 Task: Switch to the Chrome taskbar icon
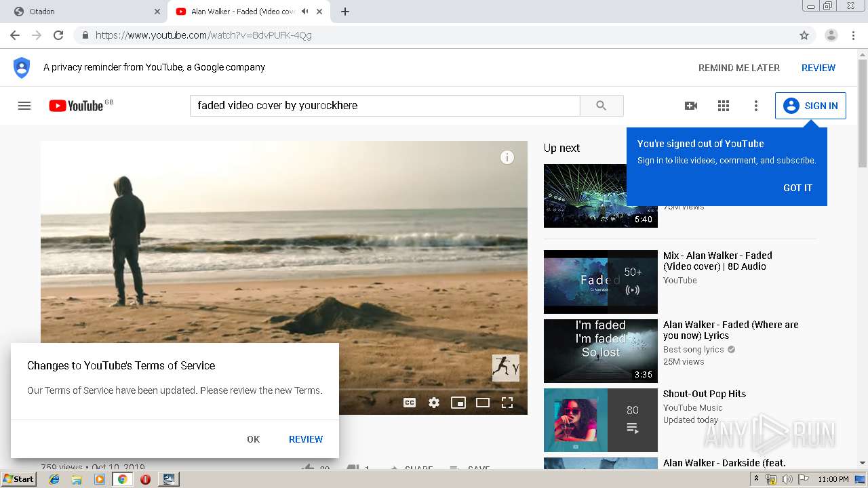click(122, 479)
